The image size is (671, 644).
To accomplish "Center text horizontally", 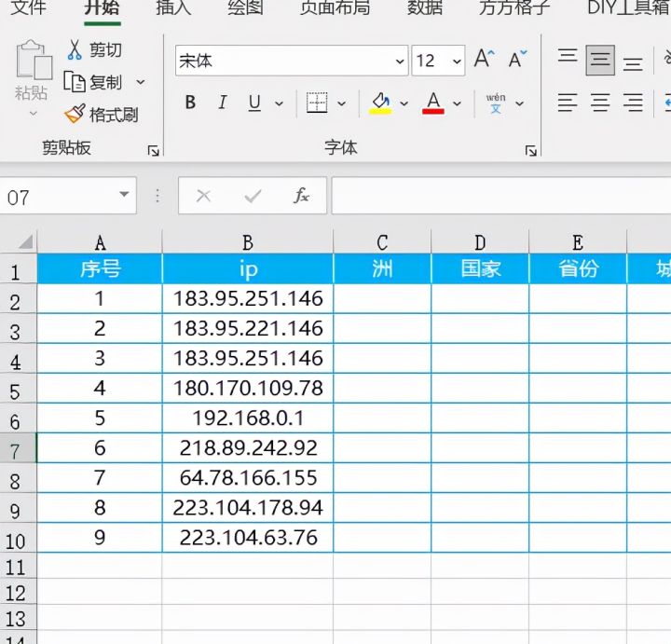I will [x=600, y=103].
